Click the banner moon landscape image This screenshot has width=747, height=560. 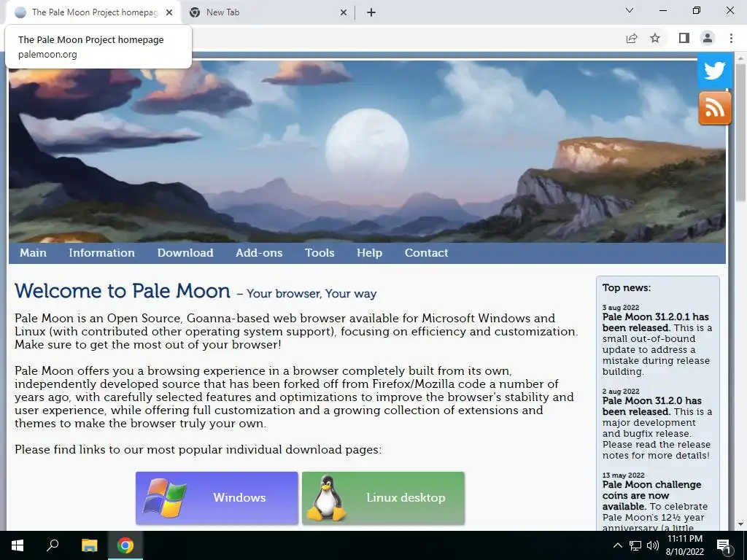coord(367,152)
